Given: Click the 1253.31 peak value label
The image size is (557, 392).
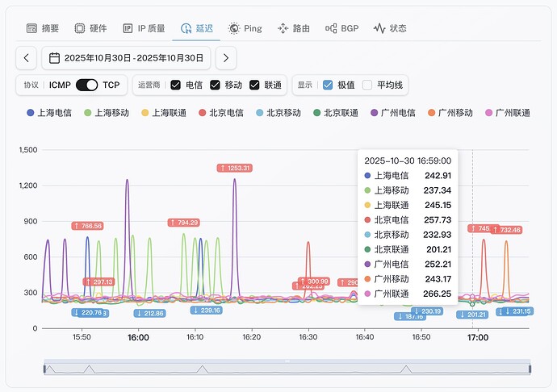Looking at the screenshot, I should tap(235, 168).
